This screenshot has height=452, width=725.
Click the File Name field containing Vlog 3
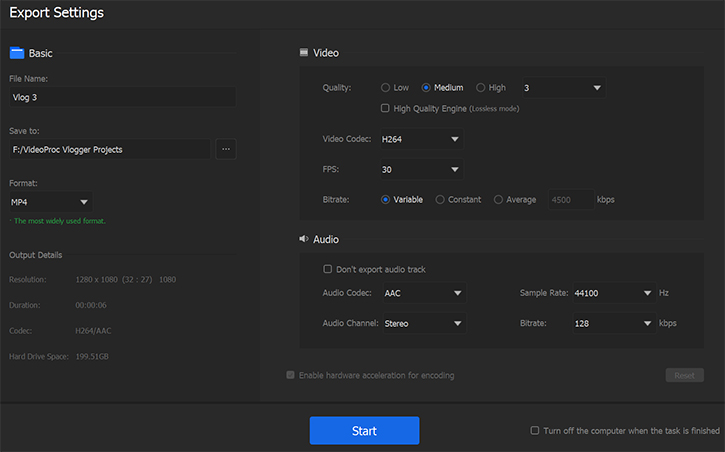(121, 98)
